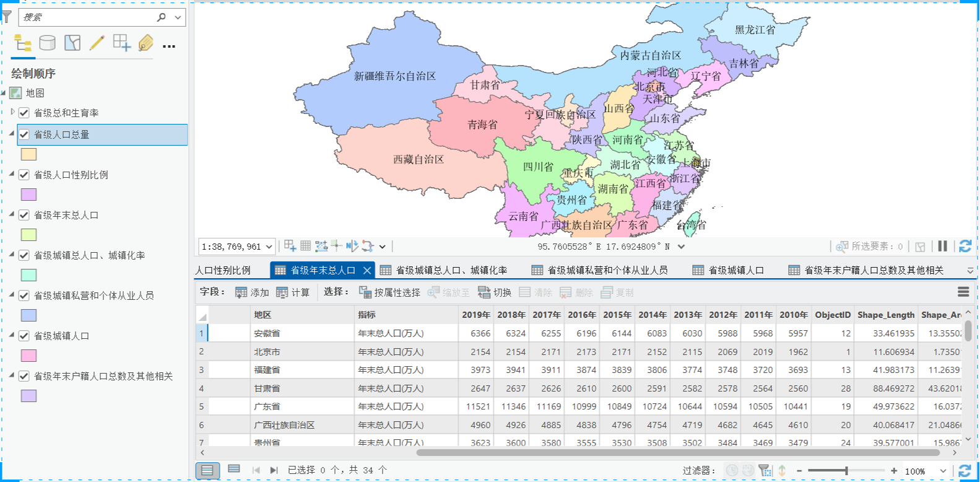Open 按属性选择 selection tool
980x482 pixels.
pyautogui.click(x=390, y=292)
